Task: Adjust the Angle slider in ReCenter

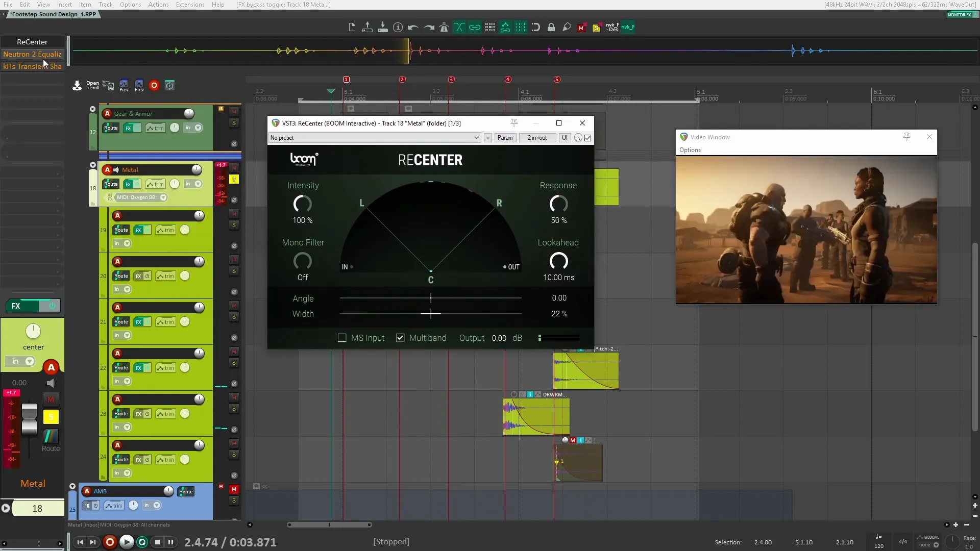Action: (x=431, y=298)
